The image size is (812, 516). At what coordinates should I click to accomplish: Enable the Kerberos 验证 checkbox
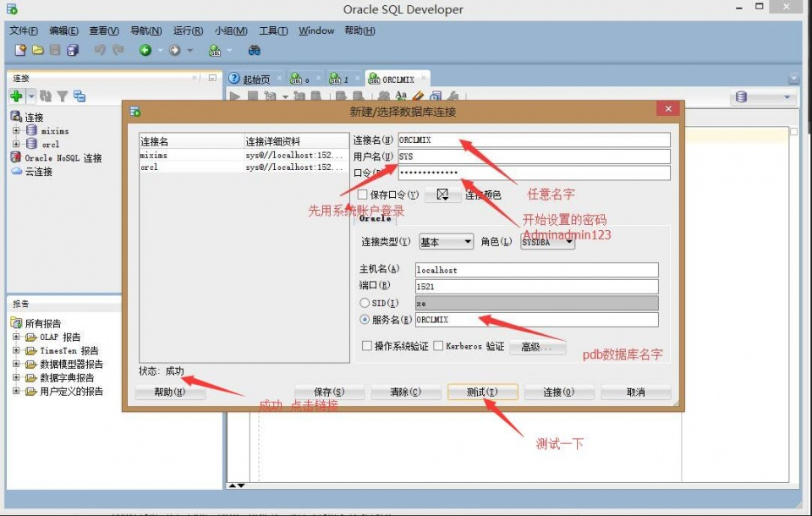438,346
